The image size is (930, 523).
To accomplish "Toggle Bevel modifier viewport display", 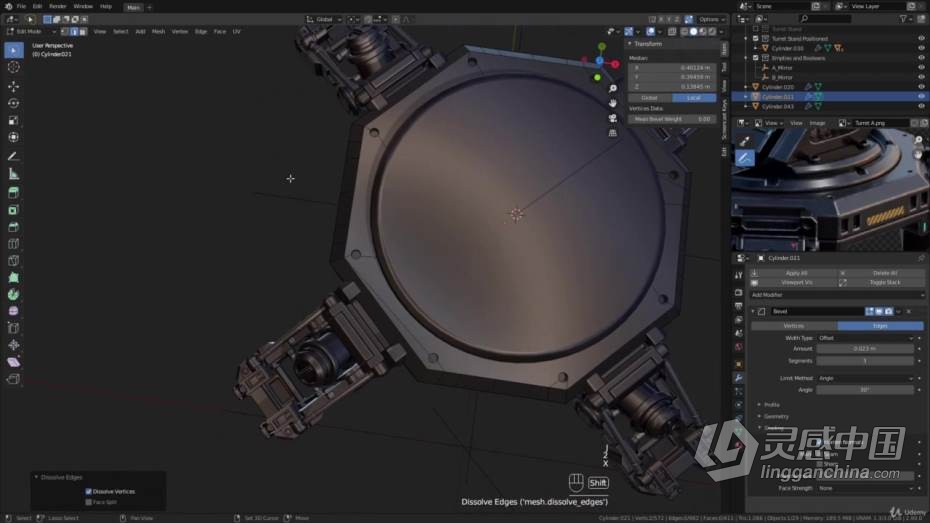I will tap(879, 311).
